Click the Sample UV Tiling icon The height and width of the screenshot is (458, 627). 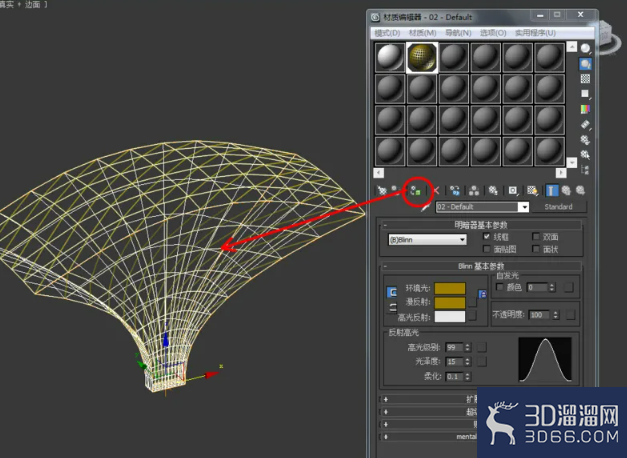click(x=585, y=94)
